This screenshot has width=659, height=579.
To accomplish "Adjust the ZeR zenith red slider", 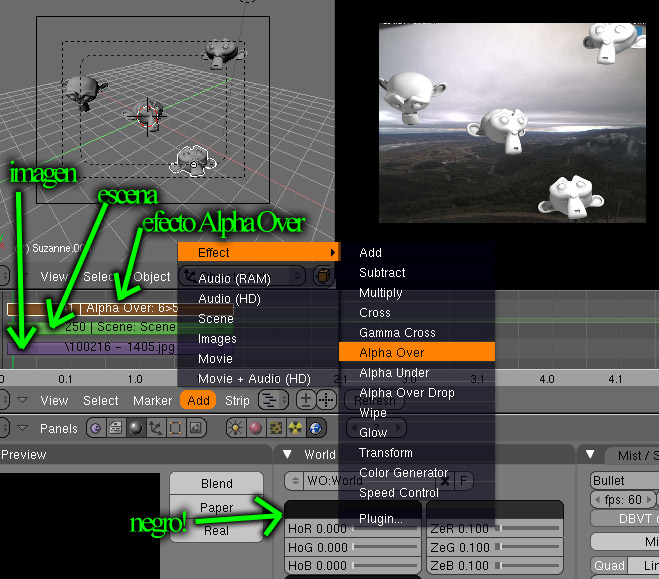I will click(495, 528).
